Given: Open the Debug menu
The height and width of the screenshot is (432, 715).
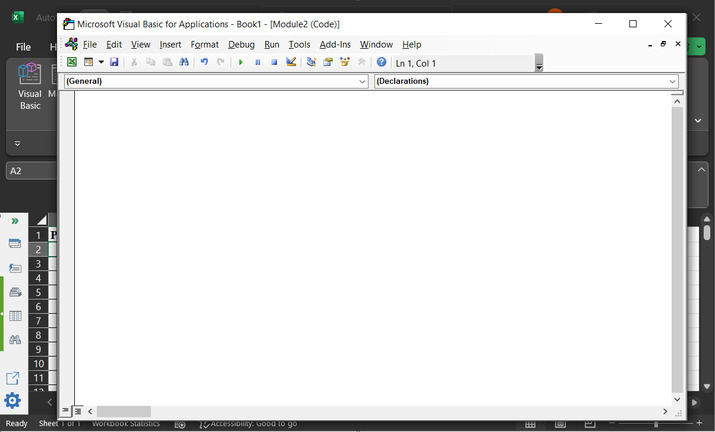Looking at the screenshot, I should click(241, 45).
